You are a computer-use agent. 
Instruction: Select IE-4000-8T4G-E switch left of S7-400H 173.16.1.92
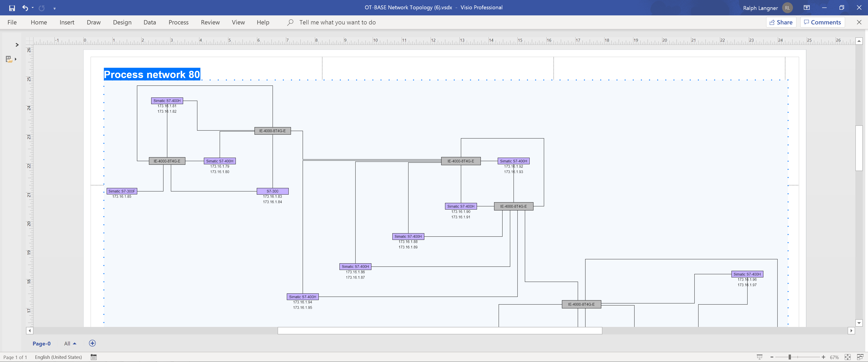[461, 161]
